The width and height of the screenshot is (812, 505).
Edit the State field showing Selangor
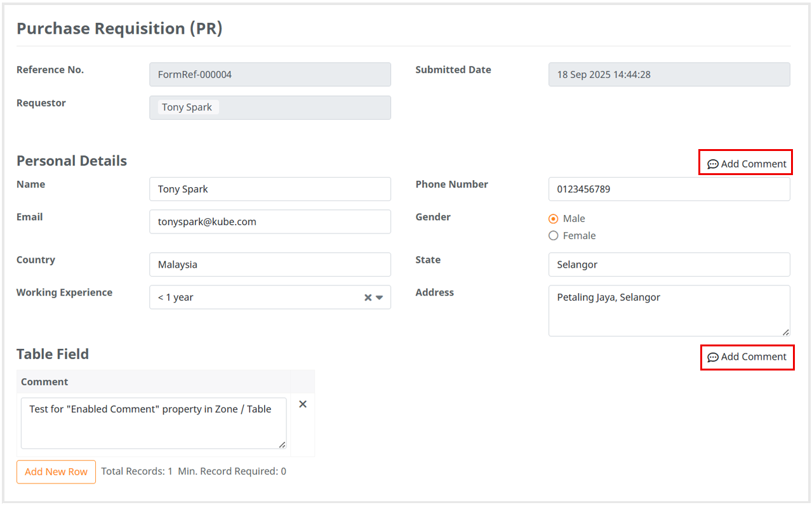click(669, 265)
